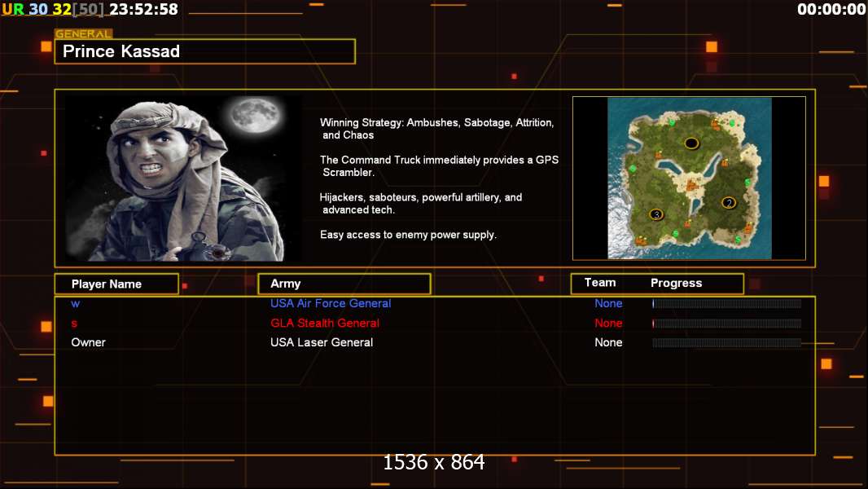Click the unnumbered black start marker on map
This screenshot has width=868, height=489.
(691, 143)
